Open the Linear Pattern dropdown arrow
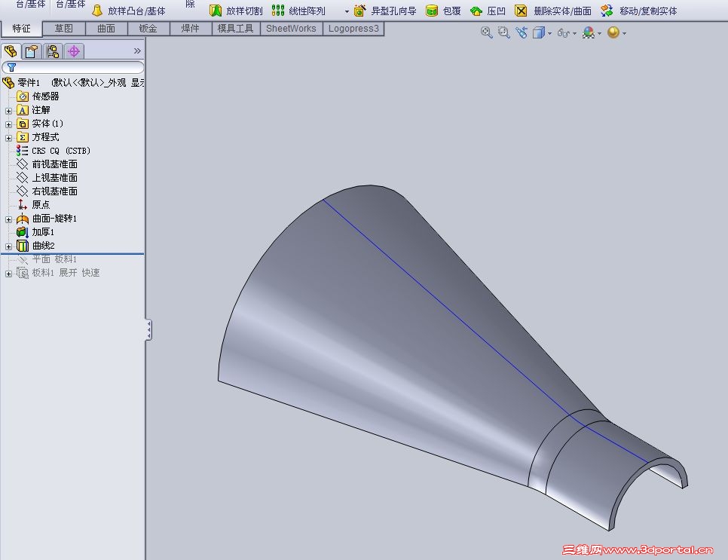The height and width of the screenshot is (560, 728). click(347, 11)
